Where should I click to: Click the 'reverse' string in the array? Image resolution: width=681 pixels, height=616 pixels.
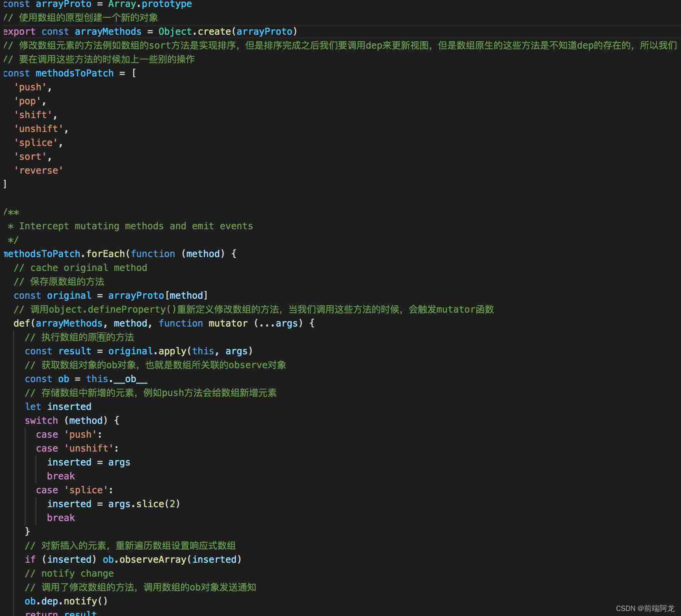point(39,171)
